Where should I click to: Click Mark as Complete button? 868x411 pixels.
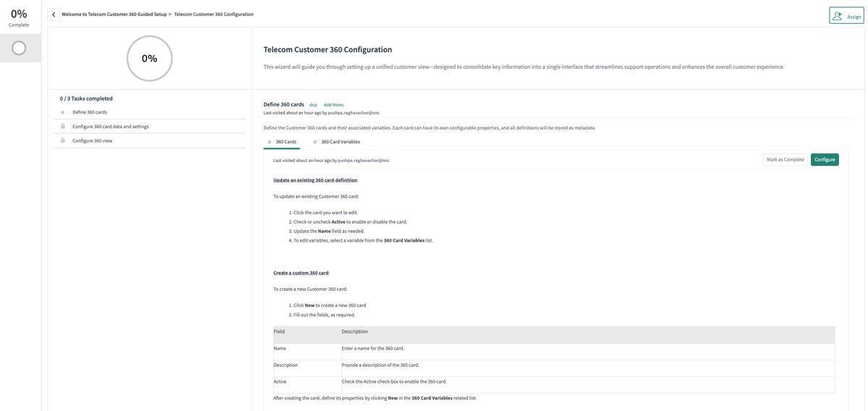pos(786,159)
